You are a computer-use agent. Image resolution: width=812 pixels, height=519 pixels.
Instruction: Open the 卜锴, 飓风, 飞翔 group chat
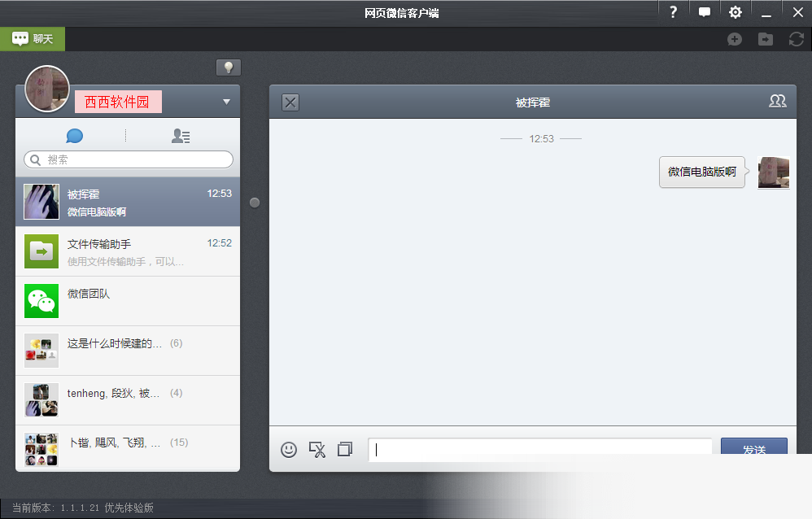pos(128,448)
